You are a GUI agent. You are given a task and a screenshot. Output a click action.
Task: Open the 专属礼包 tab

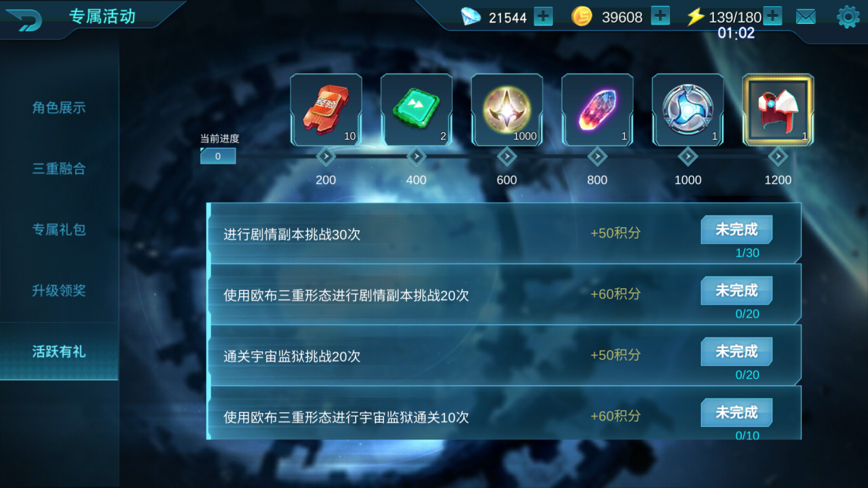pos(59,229)
